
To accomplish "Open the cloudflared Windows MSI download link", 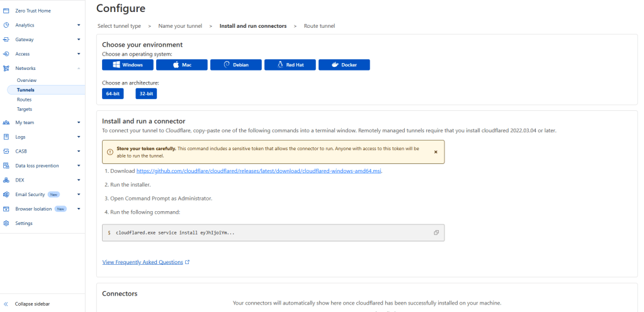I will (259, 171).
